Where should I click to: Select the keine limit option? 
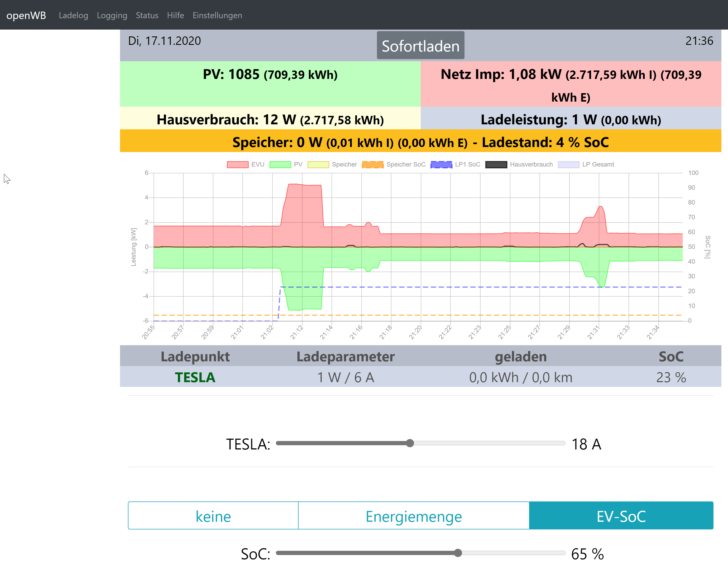tap(213, 516)
